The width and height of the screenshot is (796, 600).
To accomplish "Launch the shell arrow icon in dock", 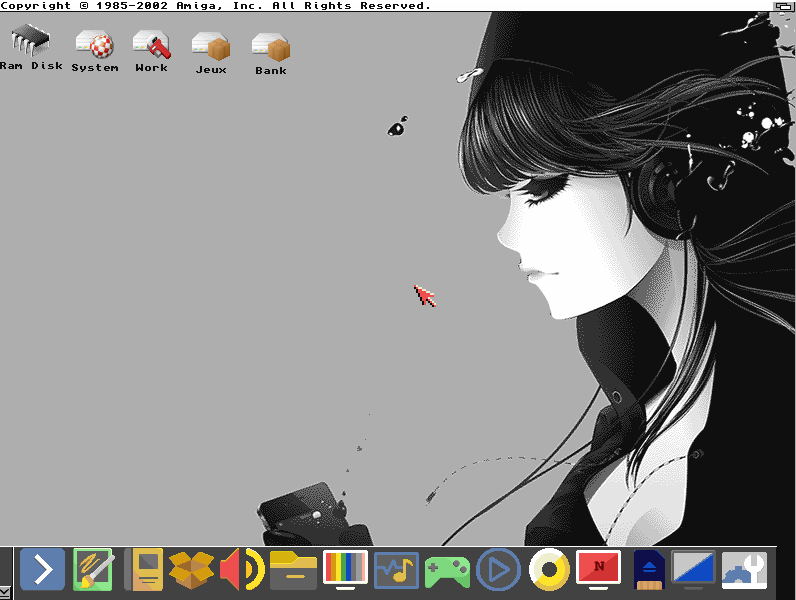I will [x=43, y=569].
